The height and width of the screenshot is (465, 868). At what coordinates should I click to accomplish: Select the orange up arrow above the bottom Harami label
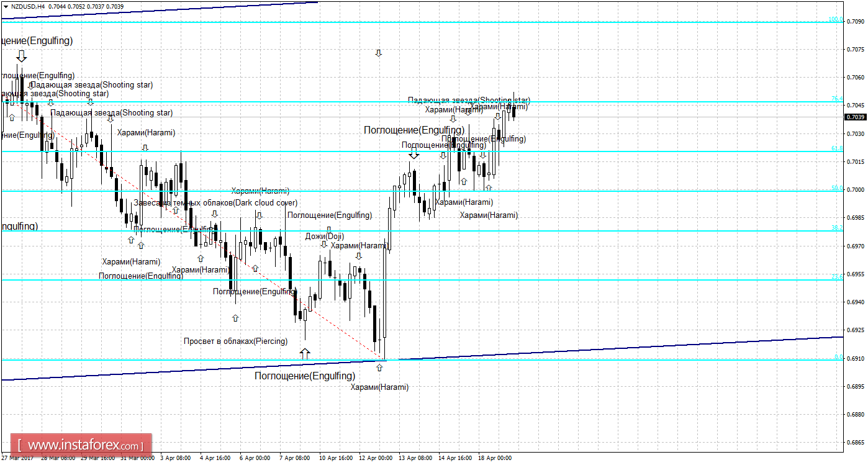point(379,368)
